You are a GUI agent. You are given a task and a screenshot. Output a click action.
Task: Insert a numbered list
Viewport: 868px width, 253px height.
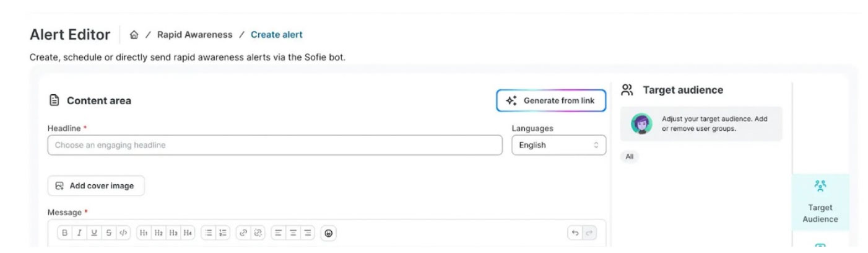(x=224, y=233)
